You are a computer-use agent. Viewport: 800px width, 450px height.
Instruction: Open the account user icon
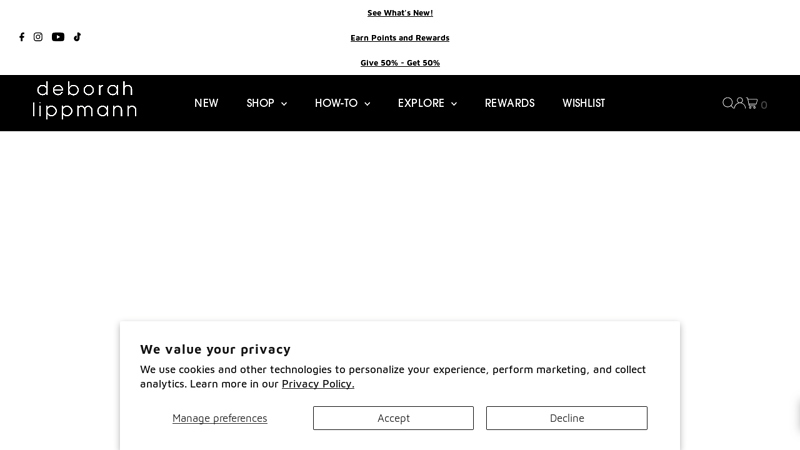(740, 103)
